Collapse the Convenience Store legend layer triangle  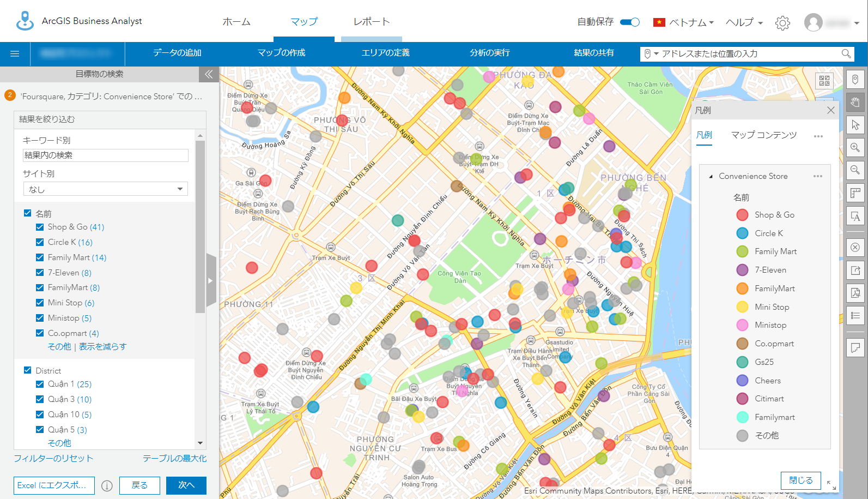click(x=711, y=177)
